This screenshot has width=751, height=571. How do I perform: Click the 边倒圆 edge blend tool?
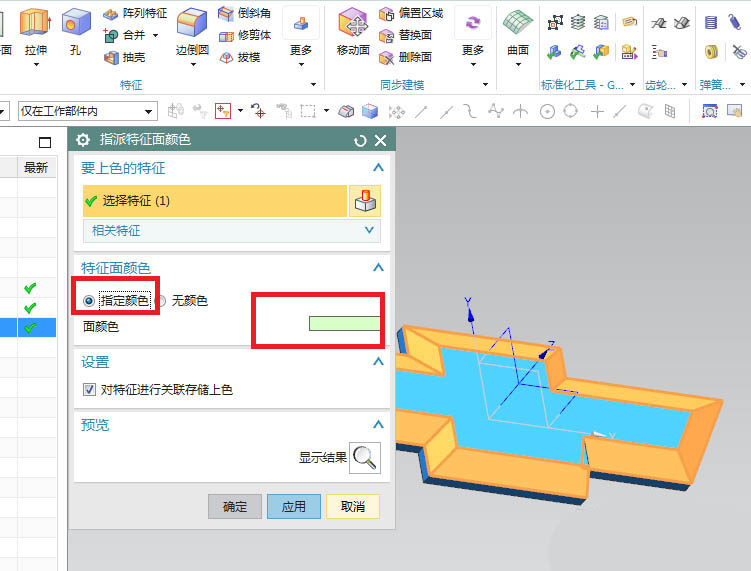coord(192,34)
